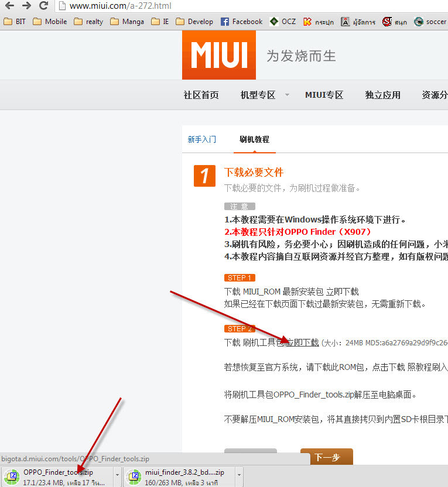
Task: Open the Mobile bookmarks folder
Action: 50,22
